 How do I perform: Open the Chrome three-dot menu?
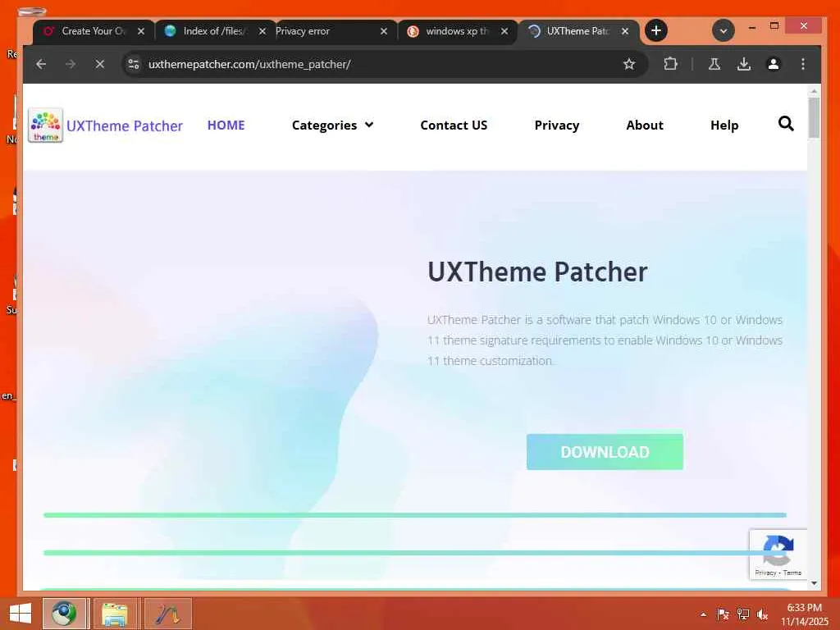(x=802, y=64)
